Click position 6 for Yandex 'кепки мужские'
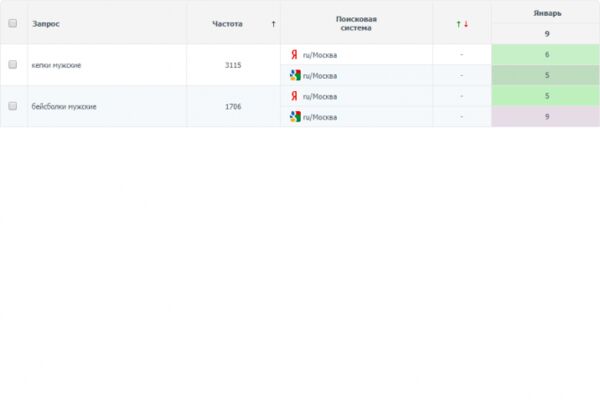Screen dimensions: 600x400 tap(547, 54)
